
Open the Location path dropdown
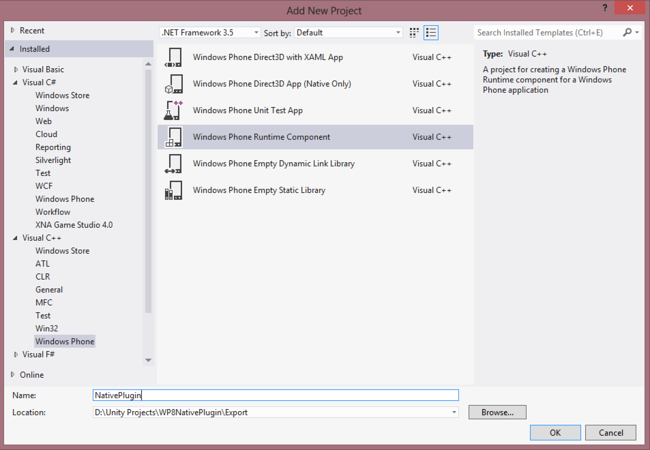pyautogui.click(x=454, y=412)
